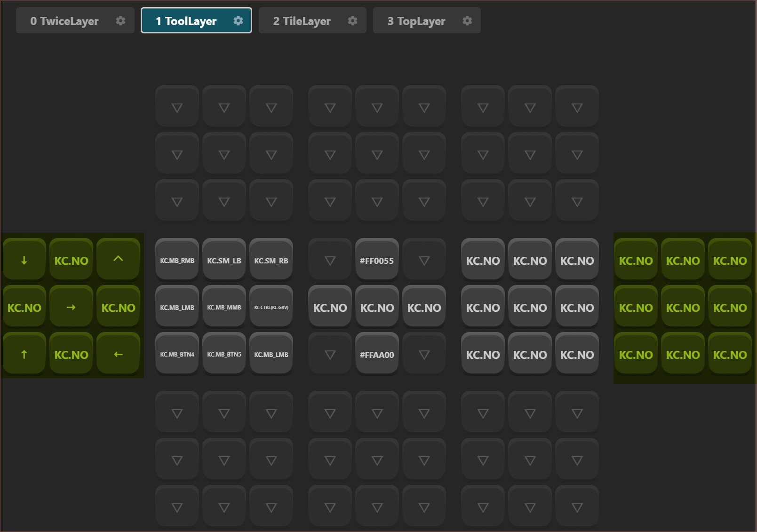
Task: Select the KC.SM_LB key
Action: tap(224, 260)
